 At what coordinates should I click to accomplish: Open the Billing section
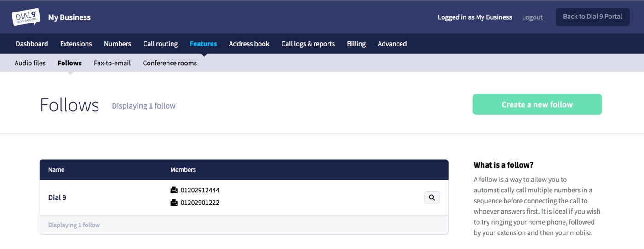356,44
